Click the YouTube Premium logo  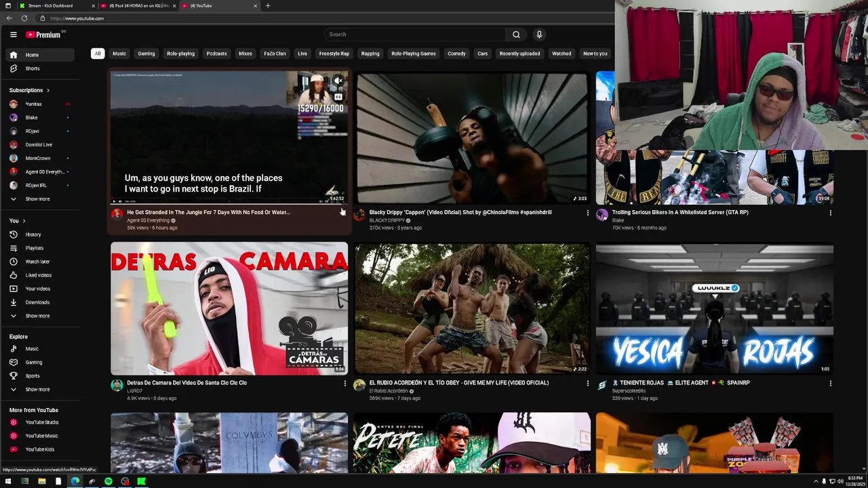44,35
